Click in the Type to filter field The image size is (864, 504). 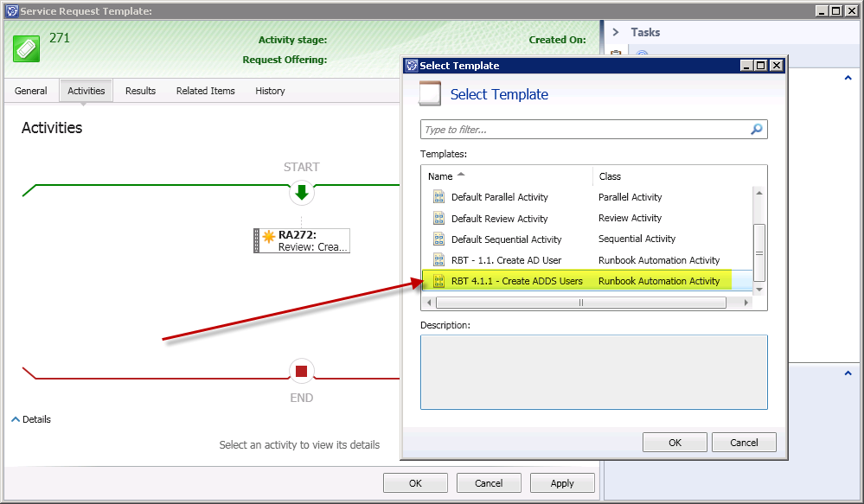click(584, 130)
